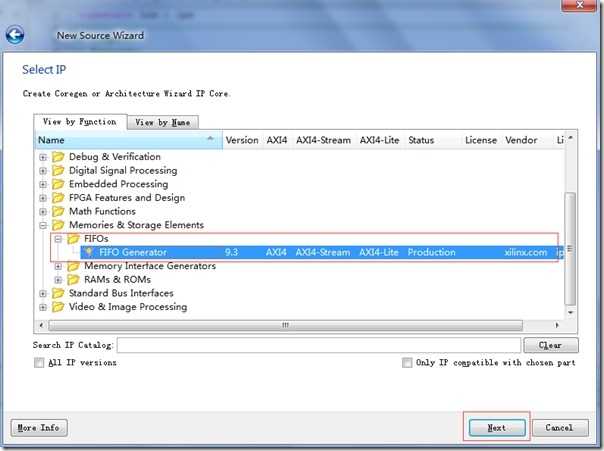Click the AXI4-Lite column header

point(379,140)
